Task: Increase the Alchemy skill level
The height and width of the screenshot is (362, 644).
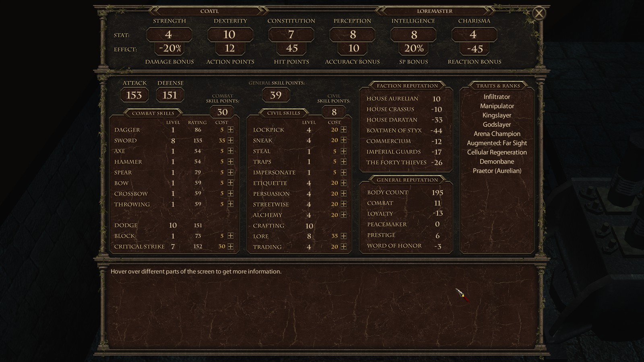Action: 344,215
